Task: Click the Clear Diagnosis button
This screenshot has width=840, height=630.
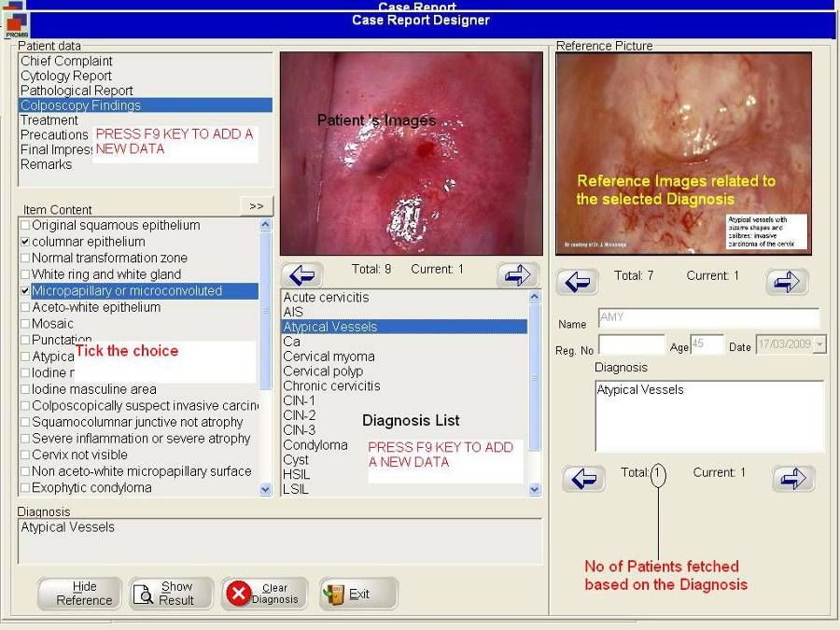Action: [x=264, y=594]
